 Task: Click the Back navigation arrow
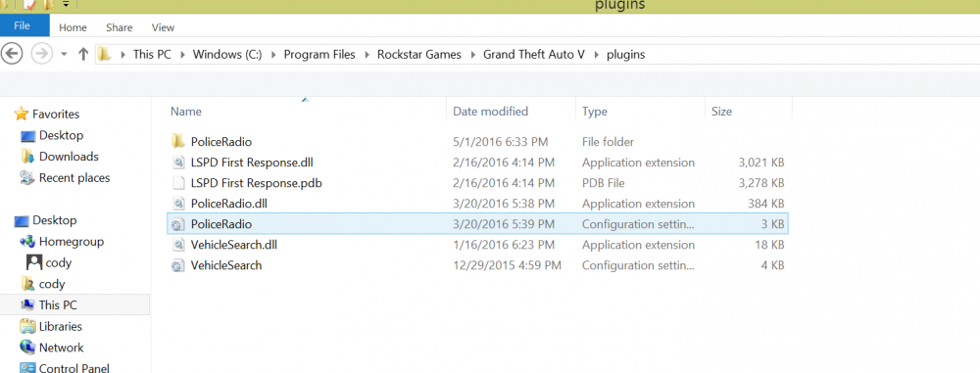[x=13, y=54]
